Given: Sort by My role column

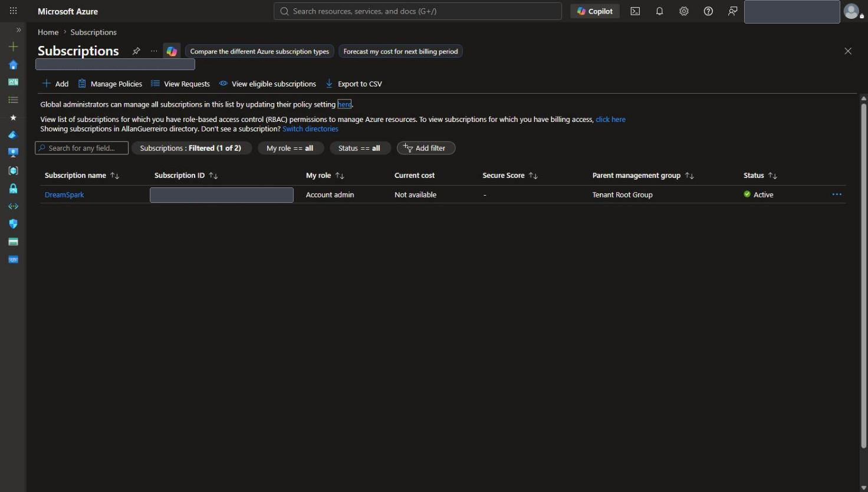Looking at the screenshot, I should click(325, 176).
